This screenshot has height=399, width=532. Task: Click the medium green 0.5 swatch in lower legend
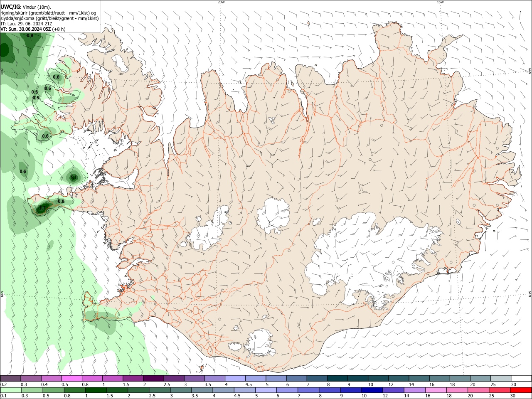(53, 390)
